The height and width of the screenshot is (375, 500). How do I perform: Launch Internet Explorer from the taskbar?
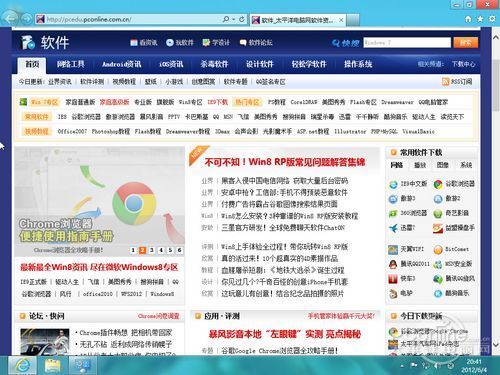click(22, 366)
